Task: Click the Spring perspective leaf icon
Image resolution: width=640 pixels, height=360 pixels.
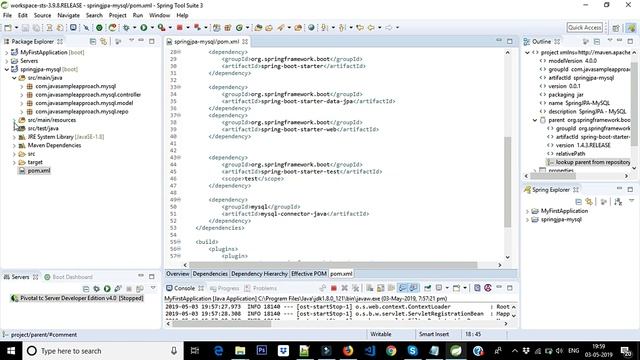Action: coord(631,28)
